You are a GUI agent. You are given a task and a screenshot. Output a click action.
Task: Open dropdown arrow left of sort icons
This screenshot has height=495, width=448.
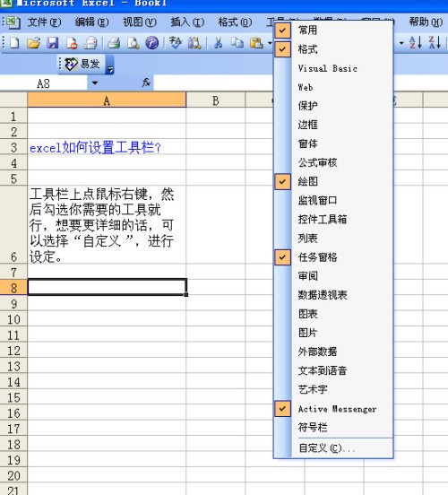tap(401, 42)
